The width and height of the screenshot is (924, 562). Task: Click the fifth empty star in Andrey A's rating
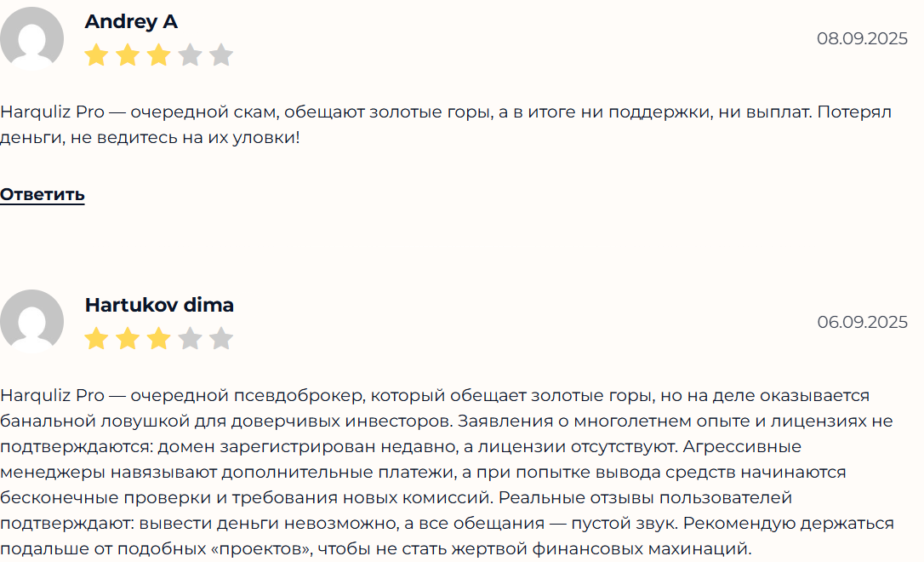point(221,54)
